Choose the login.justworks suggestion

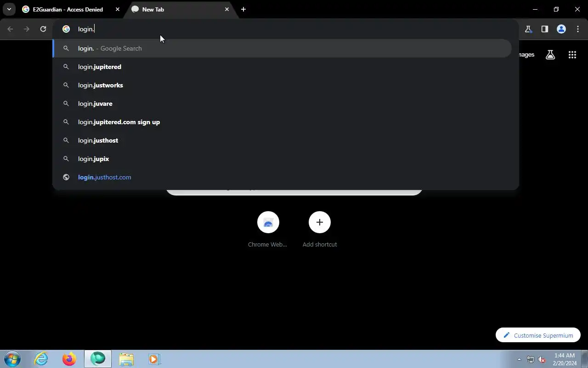[282, 85]
